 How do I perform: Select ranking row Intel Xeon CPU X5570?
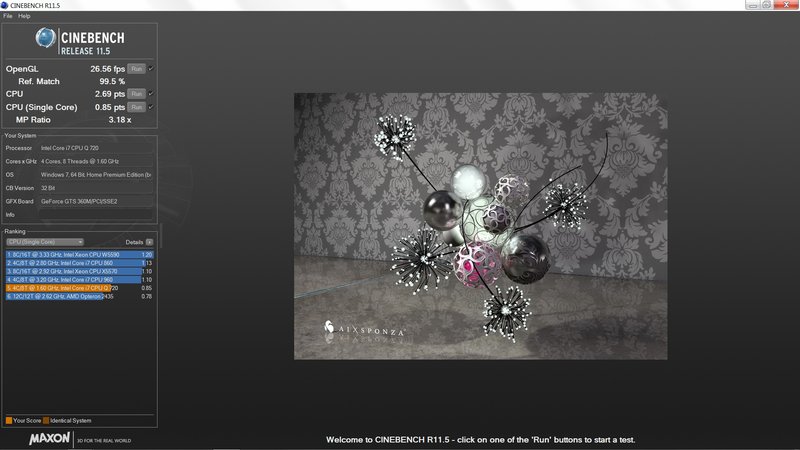pyautogui.click(x=80, y=271)
